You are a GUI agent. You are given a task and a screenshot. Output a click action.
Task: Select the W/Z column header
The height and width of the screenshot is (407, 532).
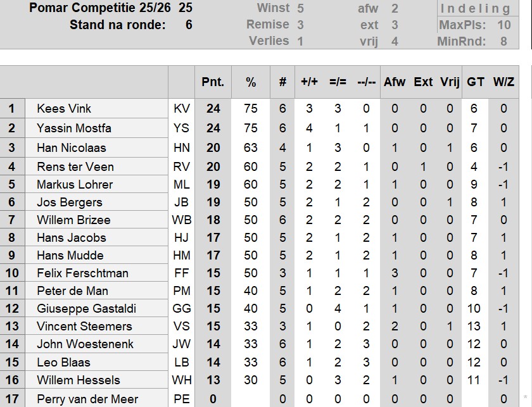click(x=503, y=82)
